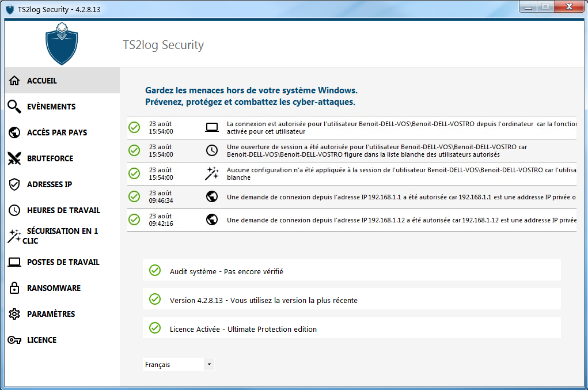Click the TS2log knight shield logo
Screen dimensions: 588x390
(x=62, y=44)
